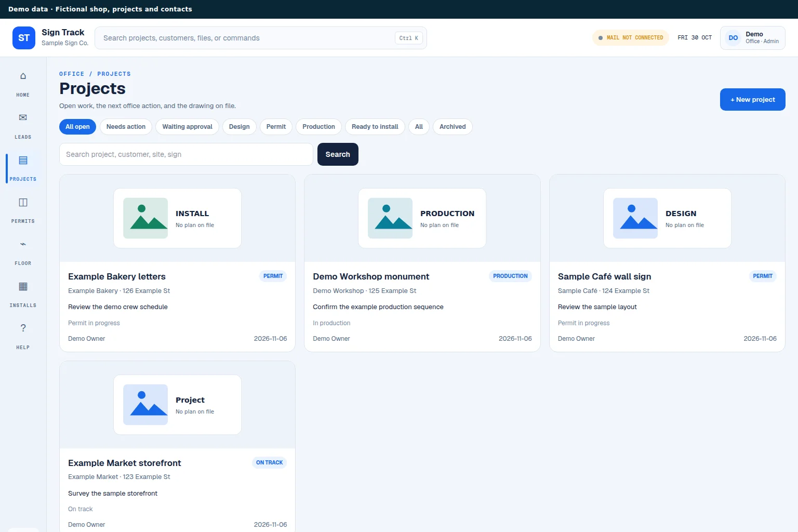Open the Floor sidebar icon

coord(23,244)
